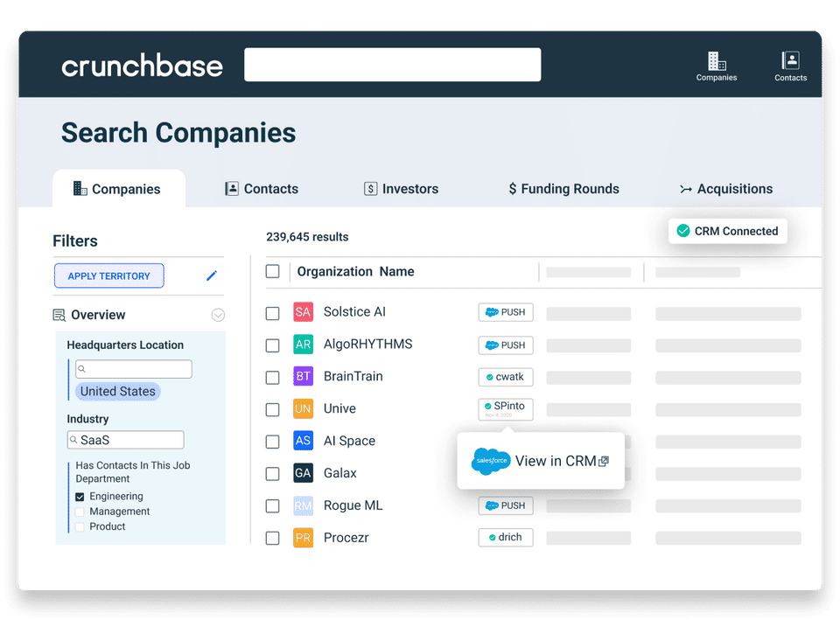
Task: Check the BrainTrain row checkbox
Action: (273, 378)
